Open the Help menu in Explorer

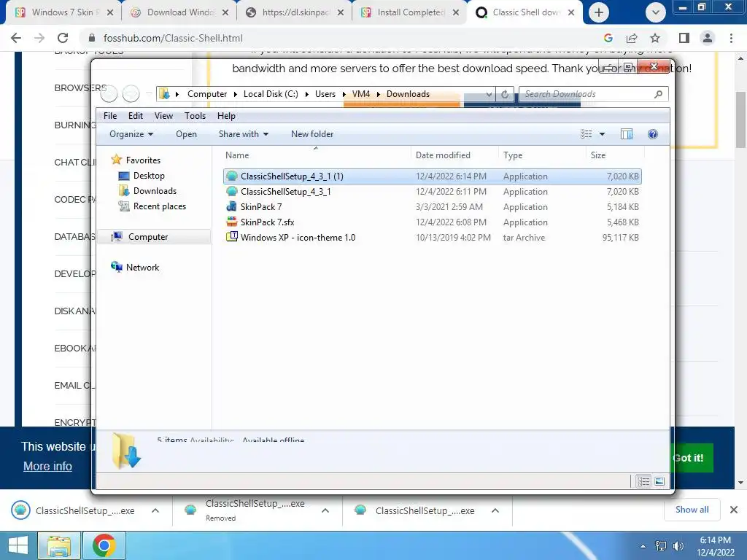click(x=226, y=116)
